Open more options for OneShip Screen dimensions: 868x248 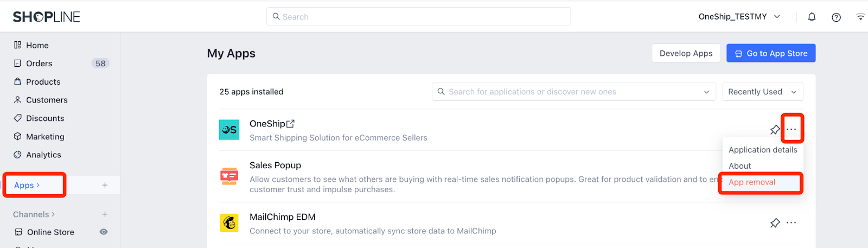coord(792,129)
